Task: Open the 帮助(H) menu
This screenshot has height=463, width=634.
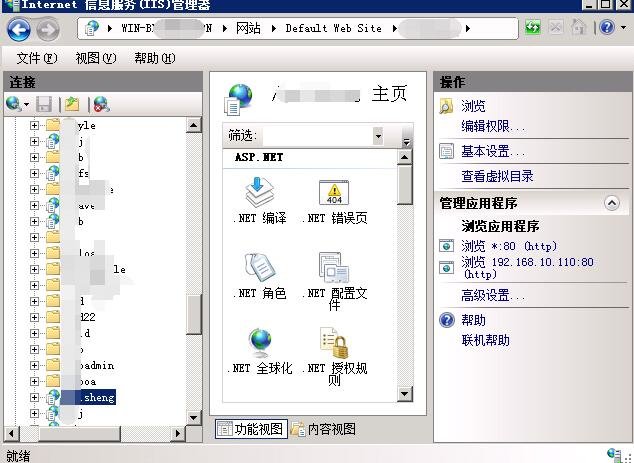Action: (154, 58)
